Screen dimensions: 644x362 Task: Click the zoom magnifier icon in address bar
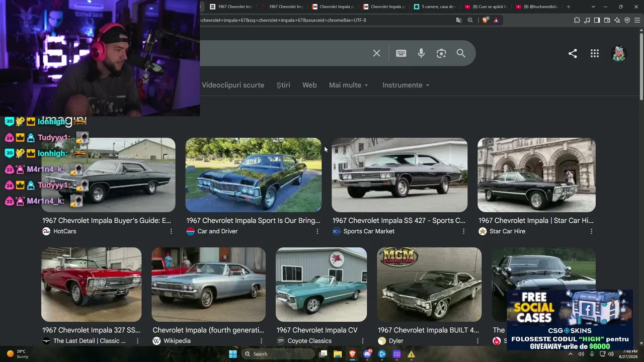[470, 20]
